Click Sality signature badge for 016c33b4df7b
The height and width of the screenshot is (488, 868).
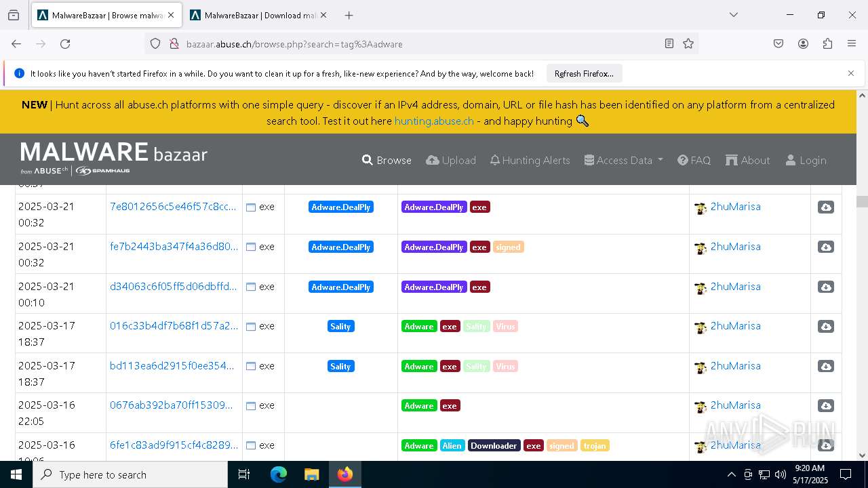point(340,327)
